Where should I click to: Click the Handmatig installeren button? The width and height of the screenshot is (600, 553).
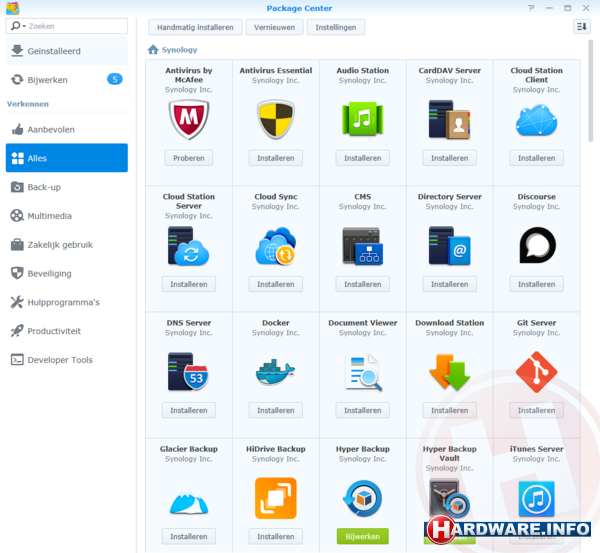(x=195, y=27)
